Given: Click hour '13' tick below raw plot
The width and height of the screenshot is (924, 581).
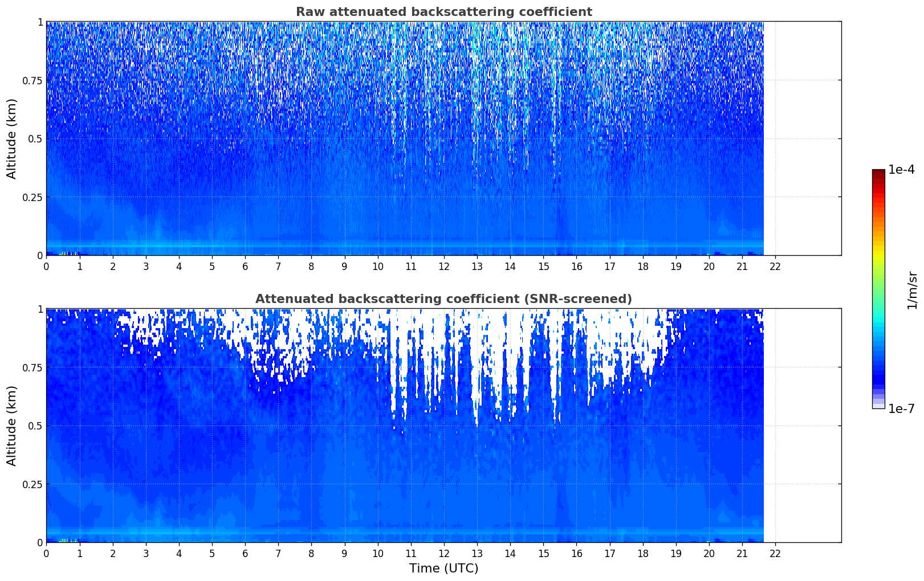Looking at the screenshot, I should point(477,266).
